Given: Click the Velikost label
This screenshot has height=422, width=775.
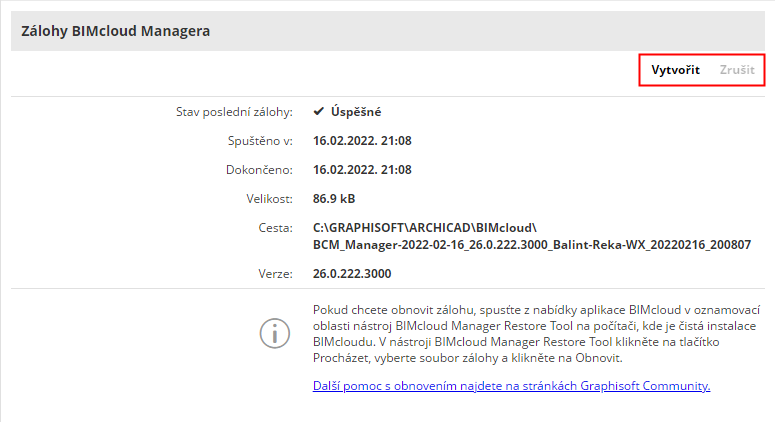Looking at the screenshot, I should [x=269, y=199].
